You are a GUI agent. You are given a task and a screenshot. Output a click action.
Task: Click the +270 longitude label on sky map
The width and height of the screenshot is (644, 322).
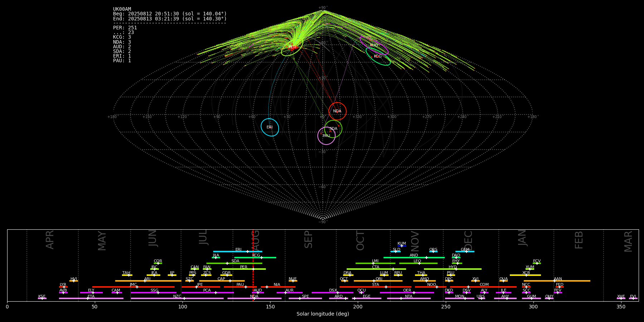[x=427, y=117]
